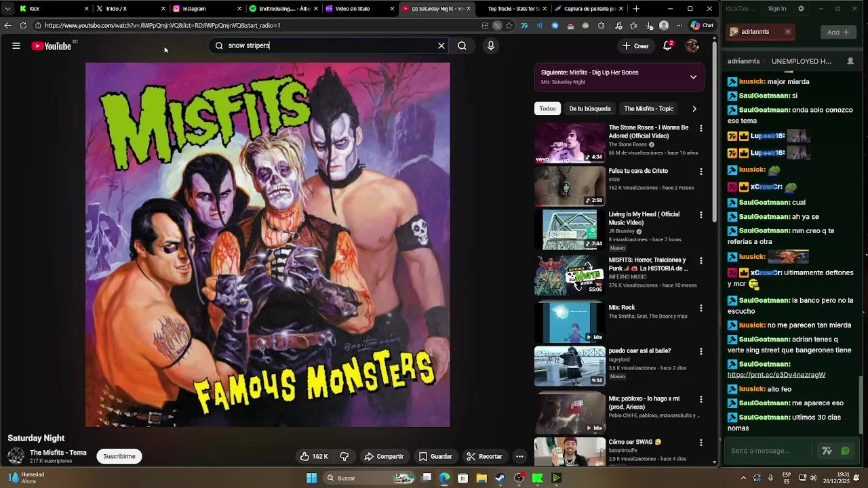Open more actions beside Recortar

519,456
